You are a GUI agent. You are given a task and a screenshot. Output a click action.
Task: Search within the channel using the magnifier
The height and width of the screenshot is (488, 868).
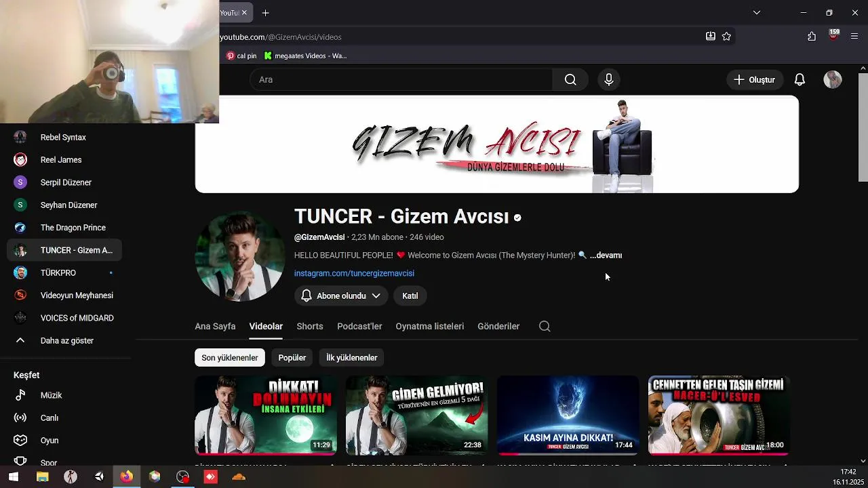545,326
